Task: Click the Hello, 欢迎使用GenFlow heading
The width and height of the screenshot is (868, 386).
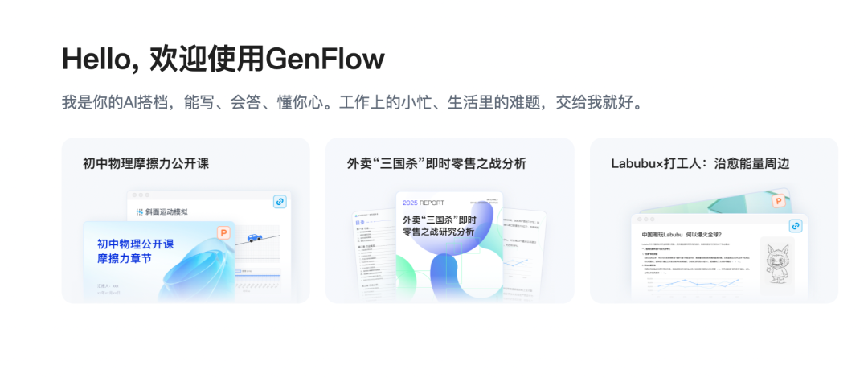Action: [x=223, y=59]
